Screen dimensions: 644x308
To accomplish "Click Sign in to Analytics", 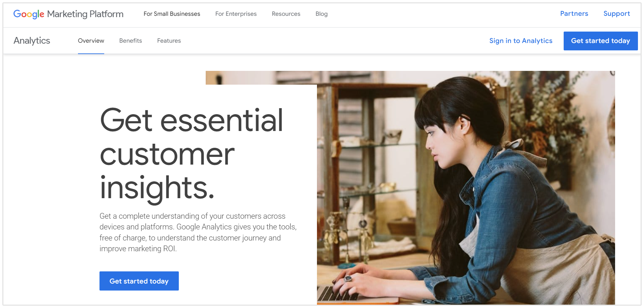I will point(521,41).
